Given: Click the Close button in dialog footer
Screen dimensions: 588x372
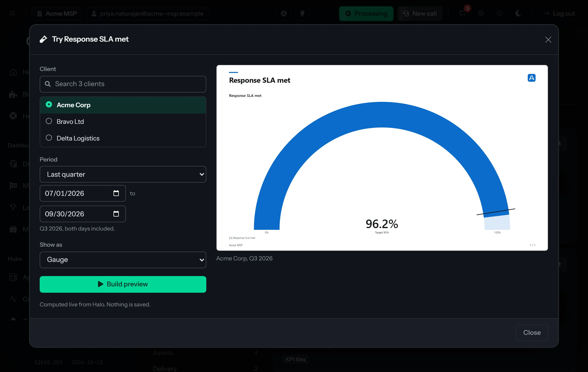Looking at the screenshot, I should click(532, 333).
